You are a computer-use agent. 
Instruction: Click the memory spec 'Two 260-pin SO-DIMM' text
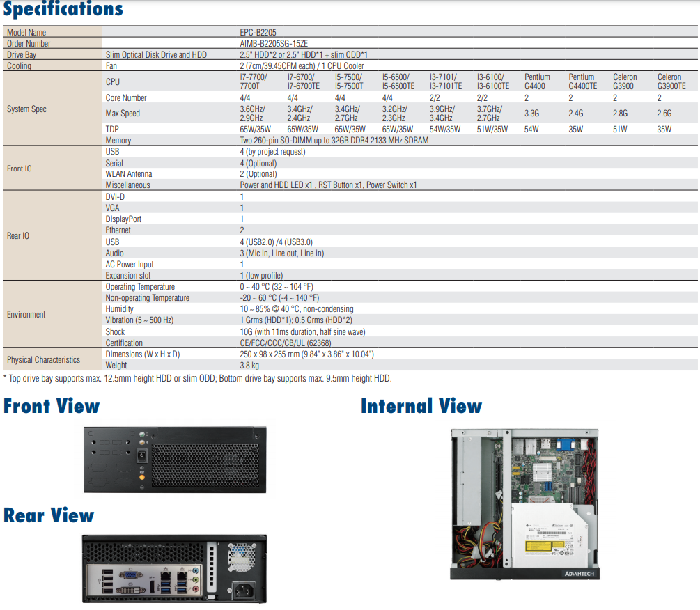coord(334,140)
